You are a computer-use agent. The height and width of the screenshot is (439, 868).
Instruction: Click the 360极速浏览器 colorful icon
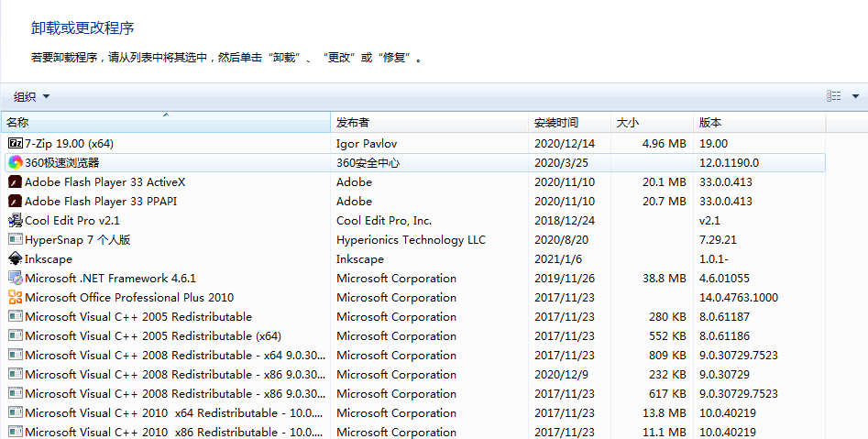pos(16,163)
